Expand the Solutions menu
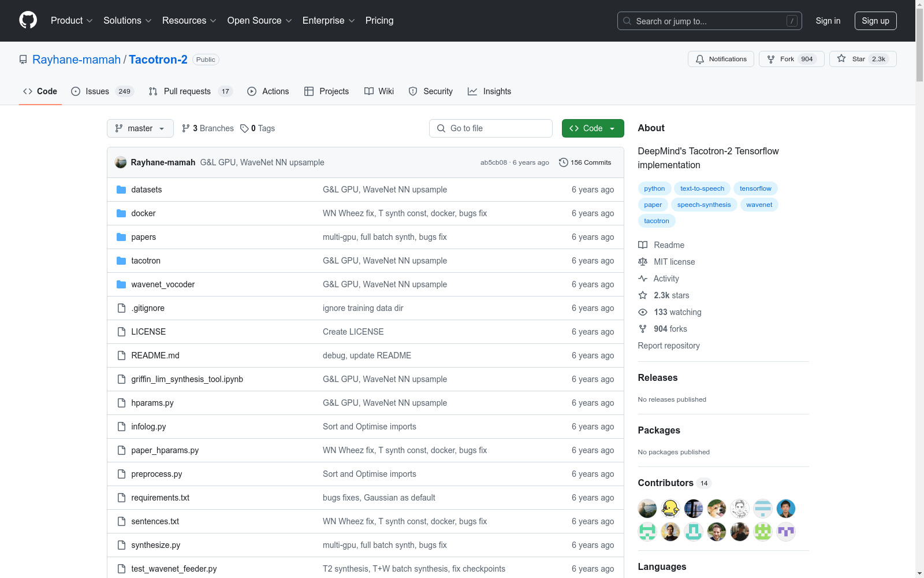This screenshot has width=924, height=578. coord(128,20)
